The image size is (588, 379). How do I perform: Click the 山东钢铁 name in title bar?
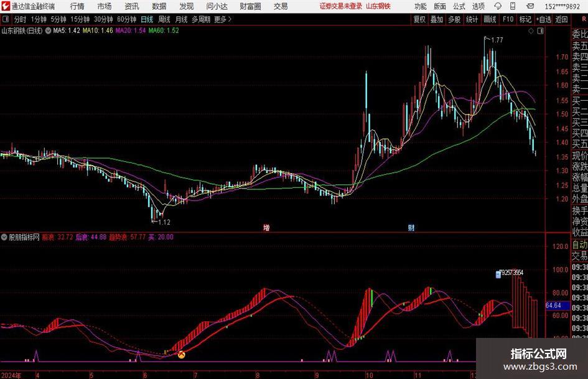[378, 6]
